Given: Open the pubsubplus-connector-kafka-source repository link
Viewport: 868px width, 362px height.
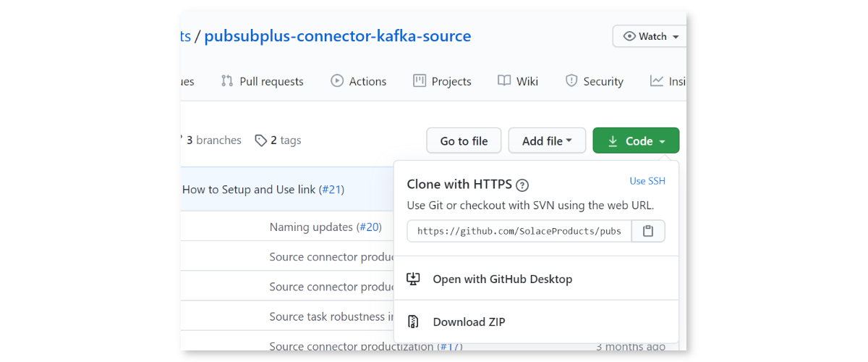Looking at the screenshot, I should pyautogui.click(x=337, y=35).
